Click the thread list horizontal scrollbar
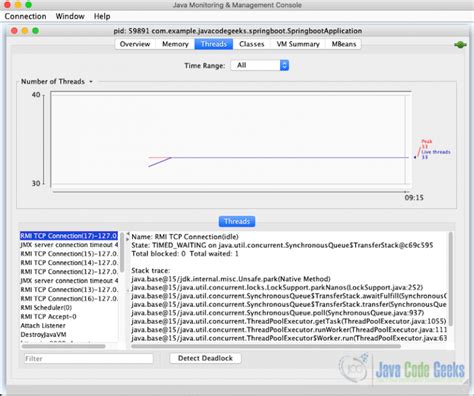The width and height of the screenshot is (474, 396). coord(63,346)
